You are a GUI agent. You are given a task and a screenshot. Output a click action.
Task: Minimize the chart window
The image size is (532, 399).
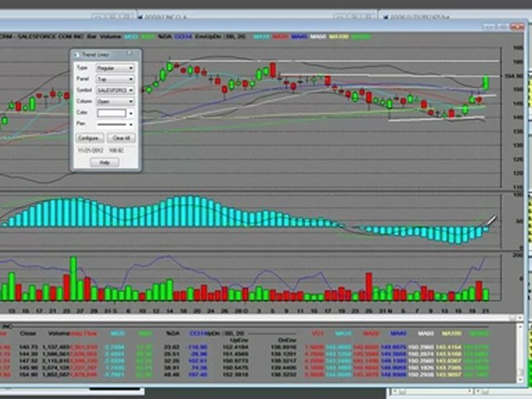pyautogui.click(x=489, y=27)
